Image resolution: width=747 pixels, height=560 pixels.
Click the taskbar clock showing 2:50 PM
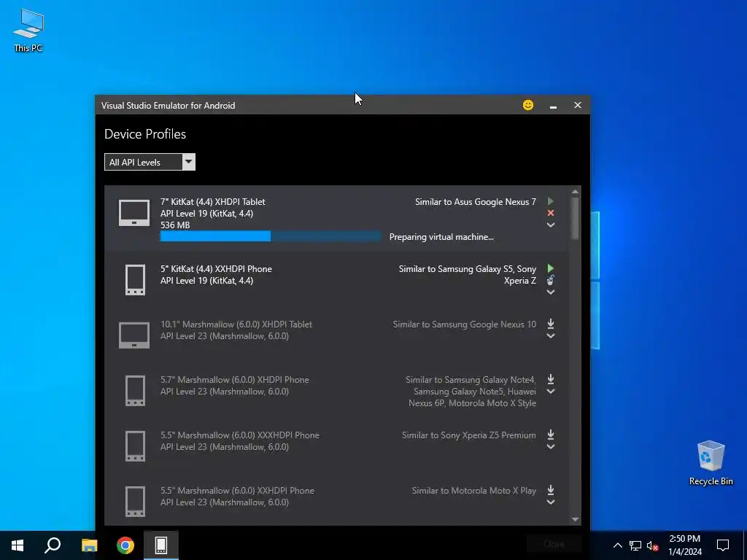[x=684, y=545]
